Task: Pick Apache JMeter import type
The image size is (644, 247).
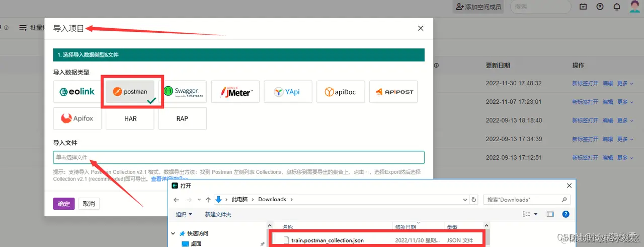Action: (235, 92)
